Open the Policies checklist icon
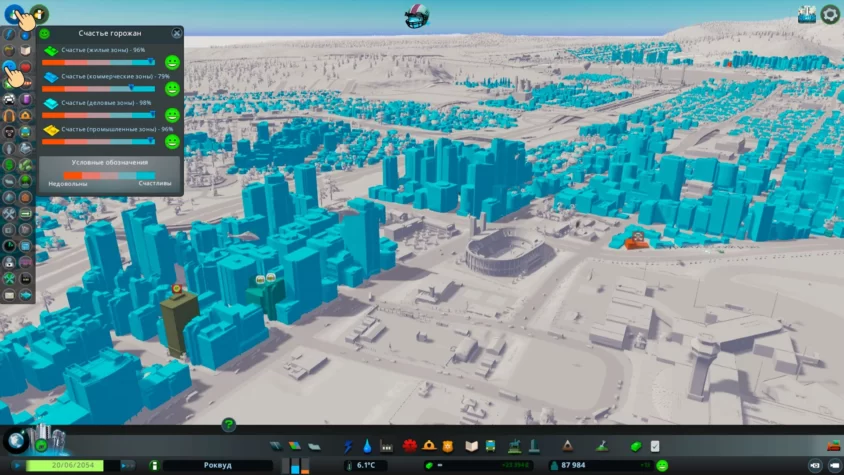Viewport: 844px width, 475px height. click(x=655, y=446)
